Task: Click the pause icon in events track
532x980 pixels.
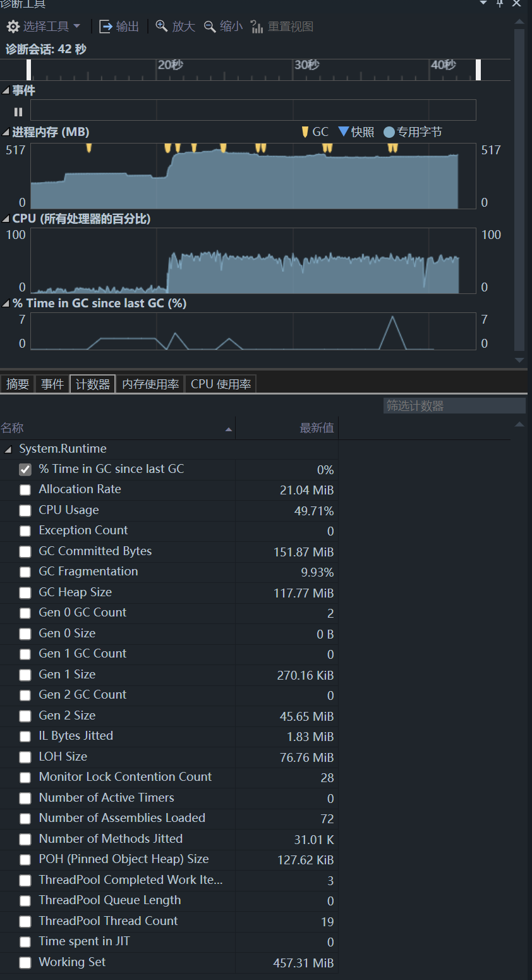Action: [18, 112]
